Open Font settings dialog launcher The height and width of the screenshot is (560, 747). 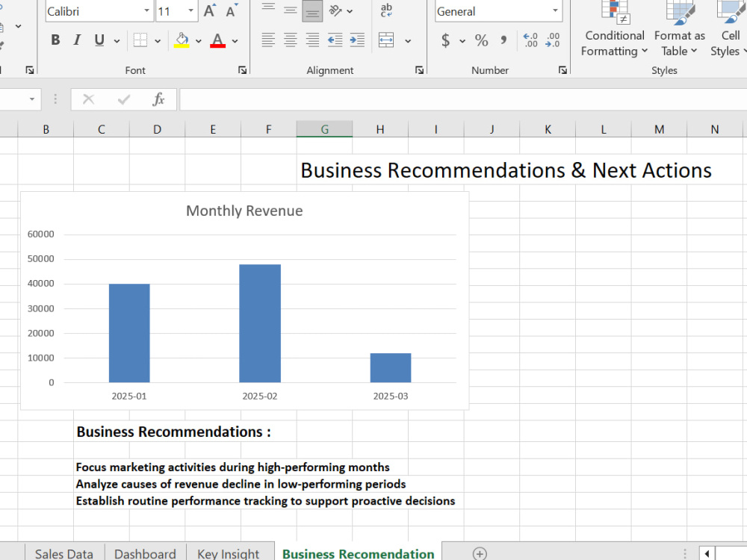point(243,70)
